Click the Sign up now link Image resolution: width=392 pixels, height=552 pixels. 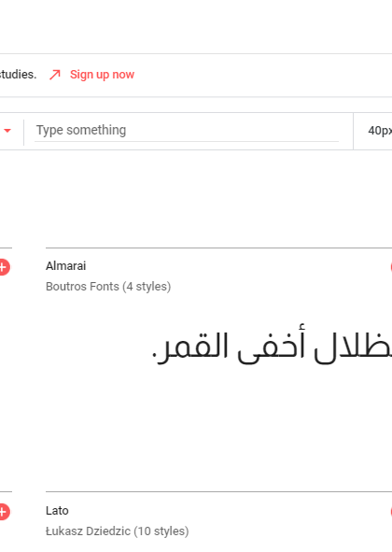(102, 75)
